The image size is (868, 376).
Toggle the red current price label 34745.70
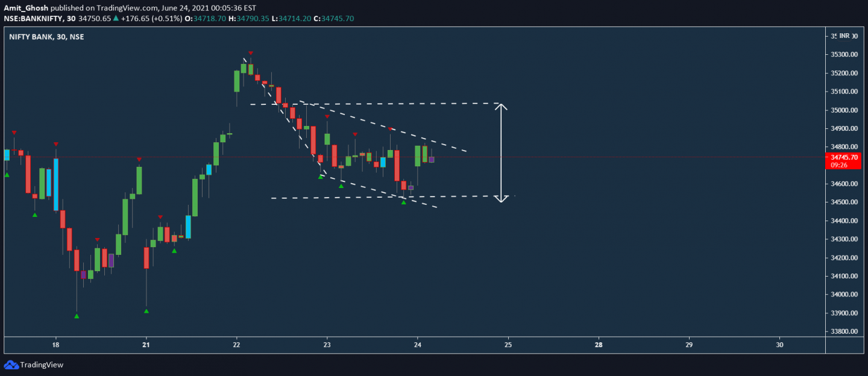(x=843, y=158)
